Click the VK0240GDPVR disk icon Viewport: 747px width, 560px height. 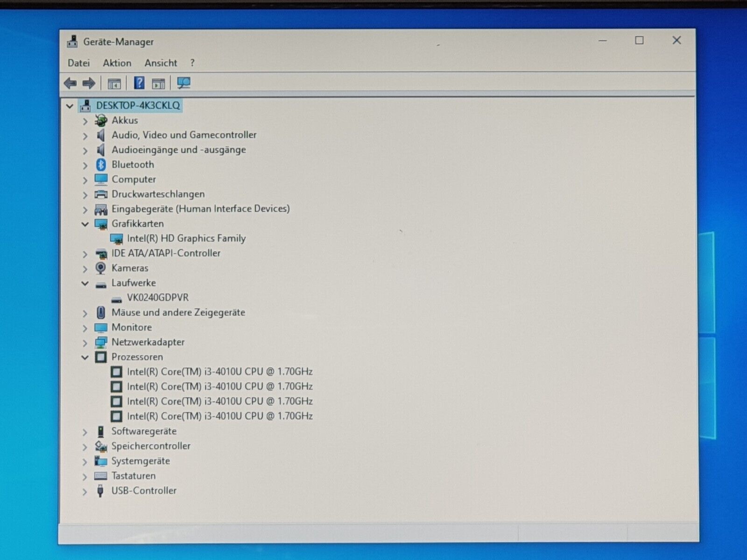(116, 299)
